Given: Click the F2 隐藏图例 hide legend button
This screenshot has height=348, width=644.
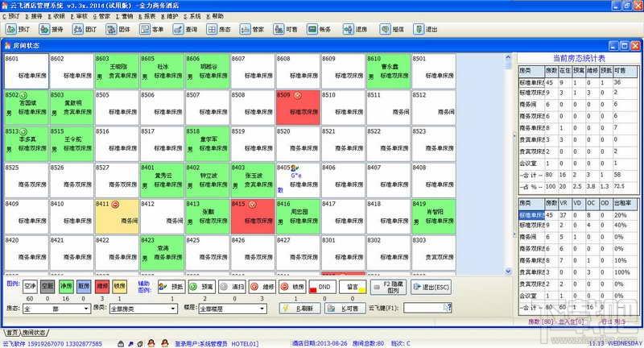Looking at the screenshot, I should 388,287.
